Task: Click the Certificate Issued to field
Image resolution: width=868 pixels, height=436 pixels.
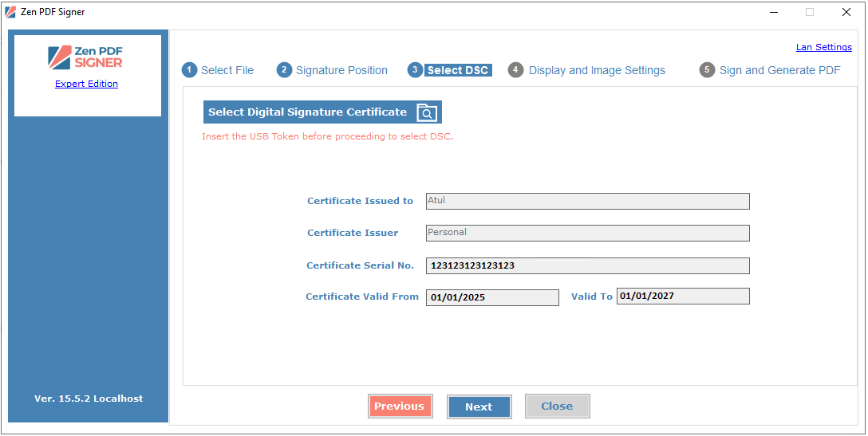Action: 588,202
